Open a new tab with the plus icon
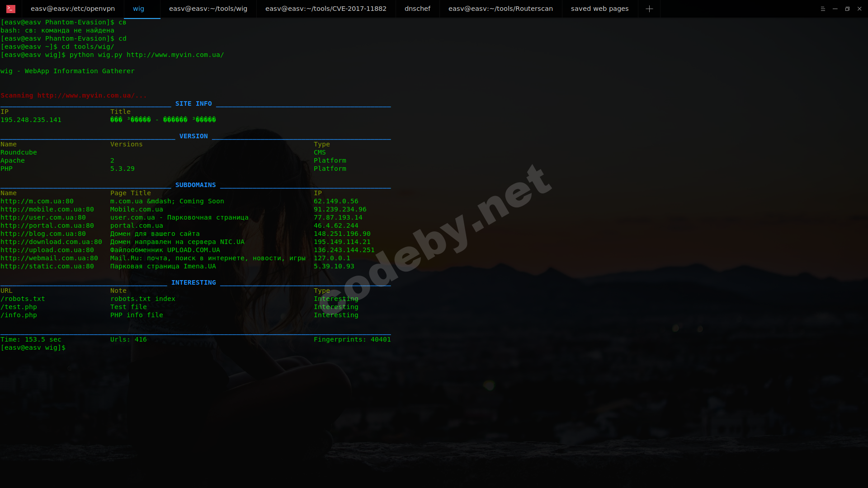The width and height of the screenshot is (868, 488). [x=649, y=9]
